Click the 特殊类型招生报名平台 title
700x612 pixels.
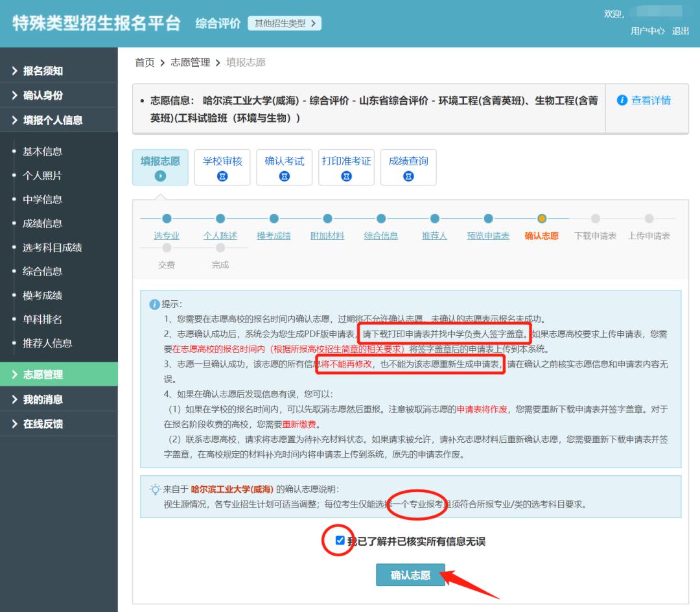click(97, 23)
